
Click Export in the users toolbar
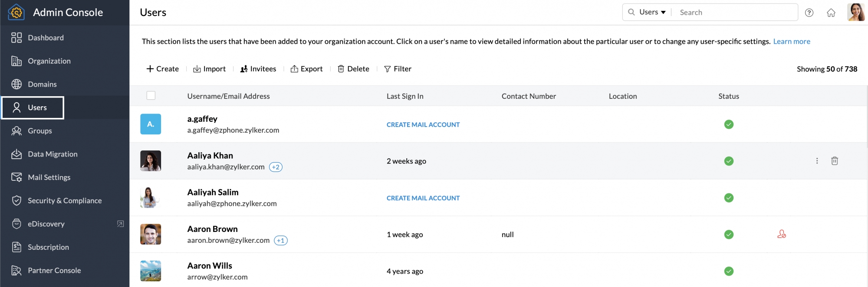[x=306, y=69]
